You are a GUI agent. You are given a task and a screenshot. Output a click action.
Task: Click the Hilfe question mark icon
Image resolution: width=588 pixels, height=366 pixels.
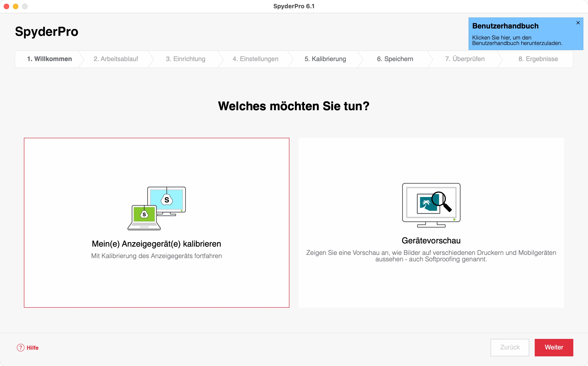point(21,348)
